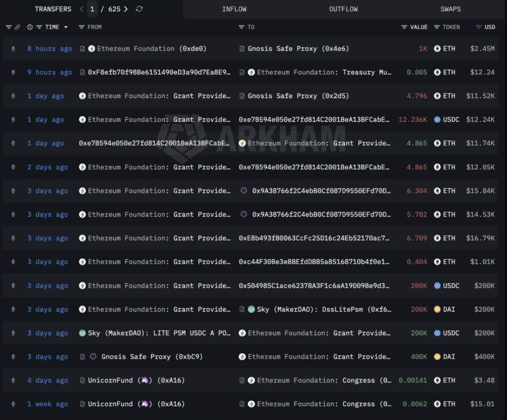Go to next transfers page arrow

pos(126,9)
